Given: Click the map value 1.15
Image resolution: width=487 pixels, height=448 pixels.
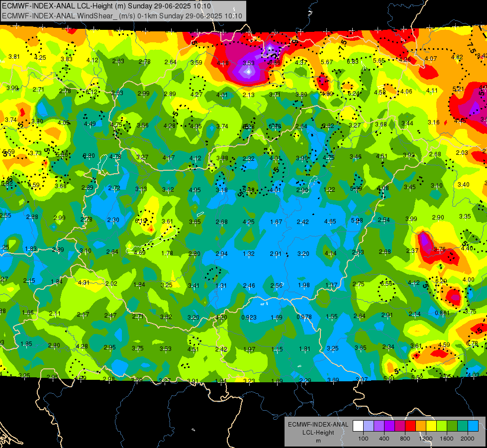Looking at the screenshot, I should (277, 349).
